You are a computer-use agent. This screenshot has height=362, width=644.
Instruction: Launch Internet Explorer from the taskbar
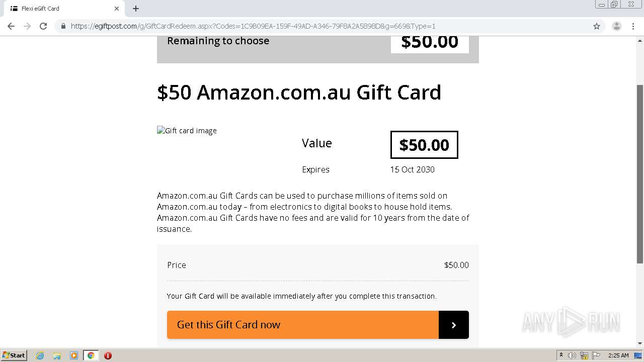(40, 355)
